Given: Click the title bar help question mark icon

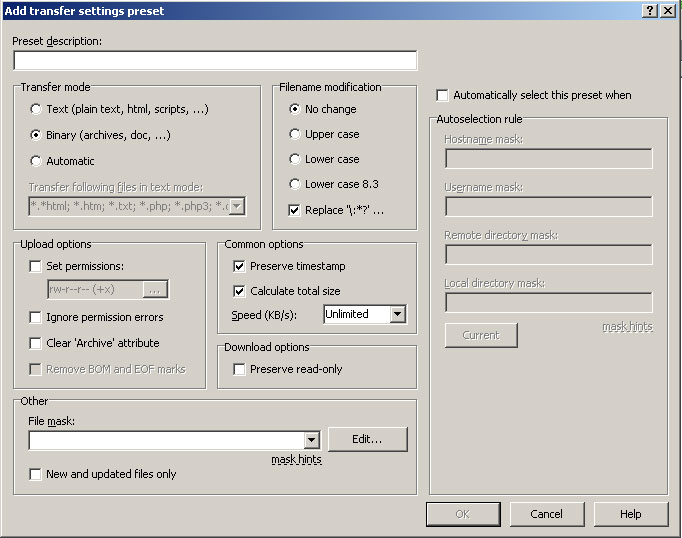Looking at the screenshot, I should click(649, 10).
